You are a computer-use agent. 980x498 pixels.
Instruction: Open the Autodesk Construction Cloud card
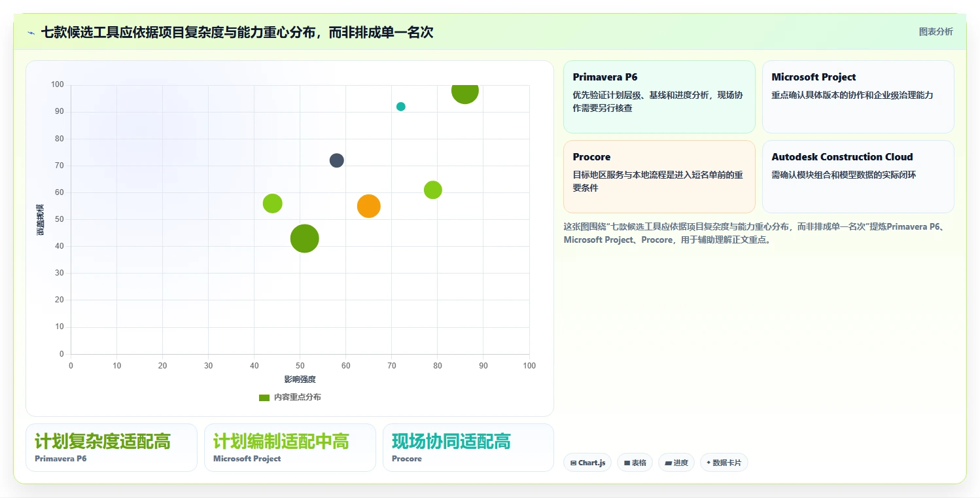tap(858, 177)
